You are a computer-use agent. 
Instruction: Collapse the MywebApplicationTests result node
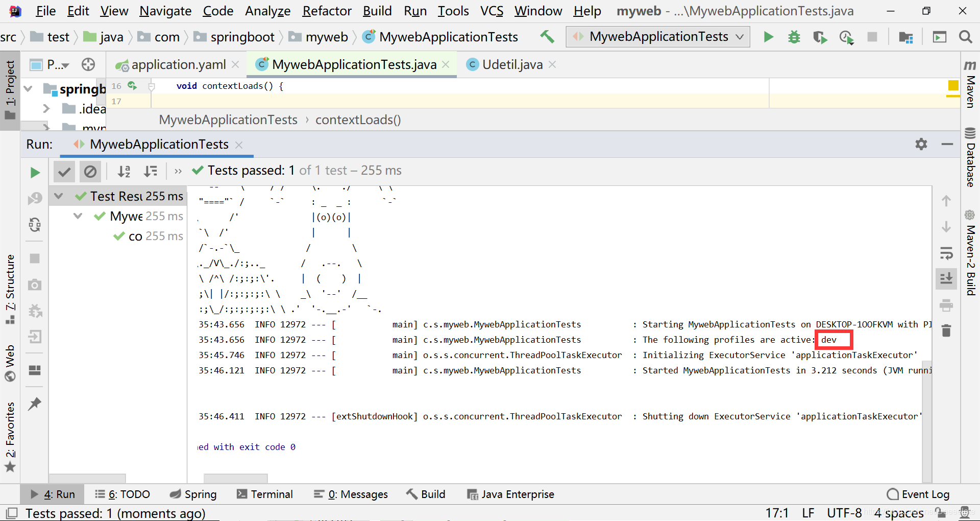click(78, 216)
